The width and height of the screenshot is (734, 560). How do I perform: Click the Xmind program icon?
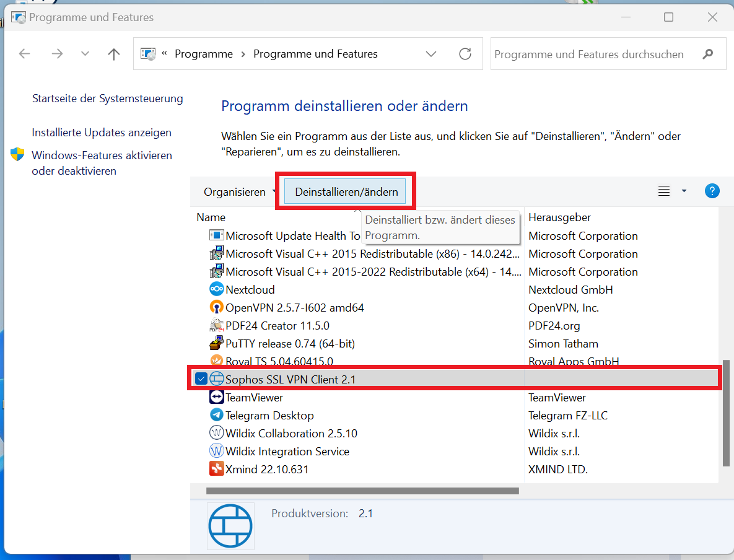tap(216, 469)
